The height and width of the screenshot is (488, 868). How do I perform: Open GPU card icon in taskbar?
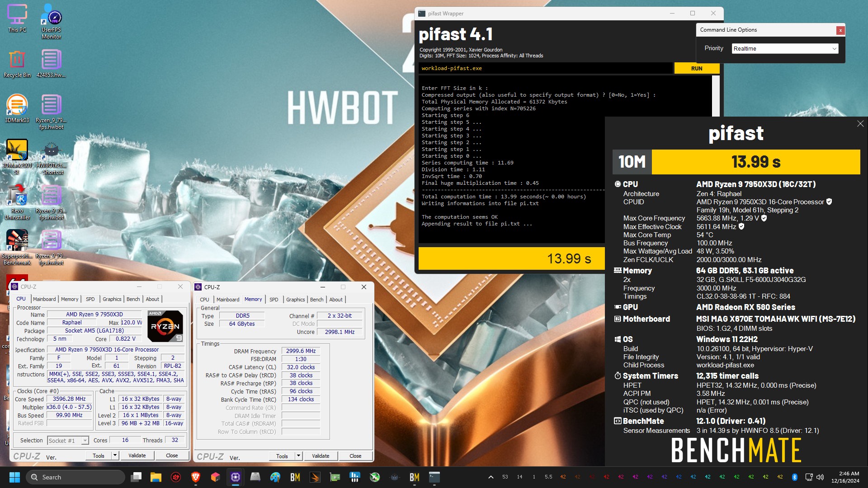[335, 477]
